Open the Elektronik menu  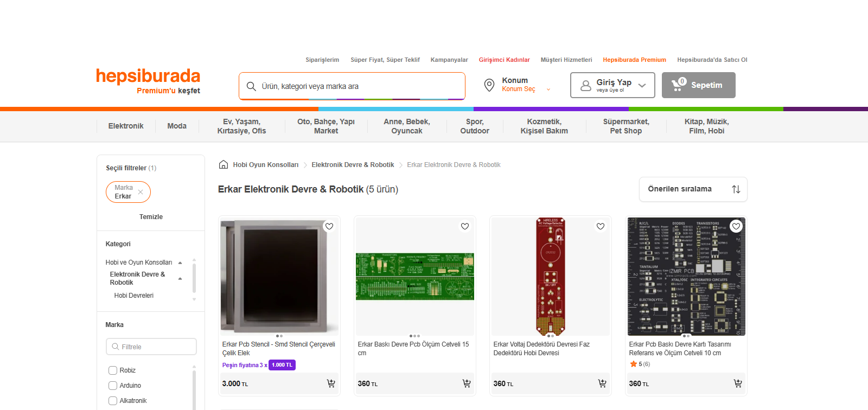pos(126,126)
